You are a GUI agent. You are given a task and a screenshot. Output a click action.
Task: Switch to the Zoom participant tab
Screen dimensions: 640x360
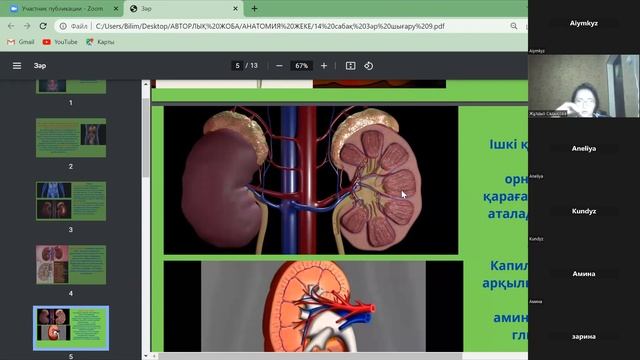(61, 8)
